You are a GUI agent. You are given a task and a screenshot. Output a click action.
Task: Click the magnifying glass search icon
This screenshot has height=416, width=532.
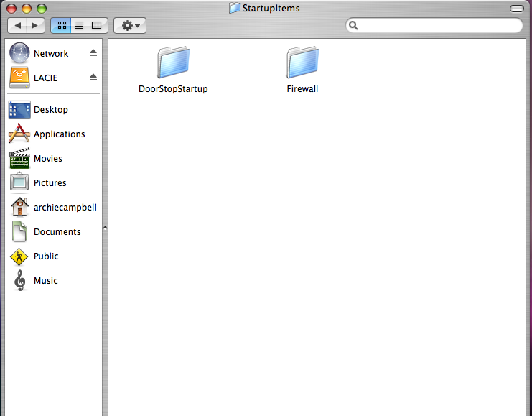(353, 25)
